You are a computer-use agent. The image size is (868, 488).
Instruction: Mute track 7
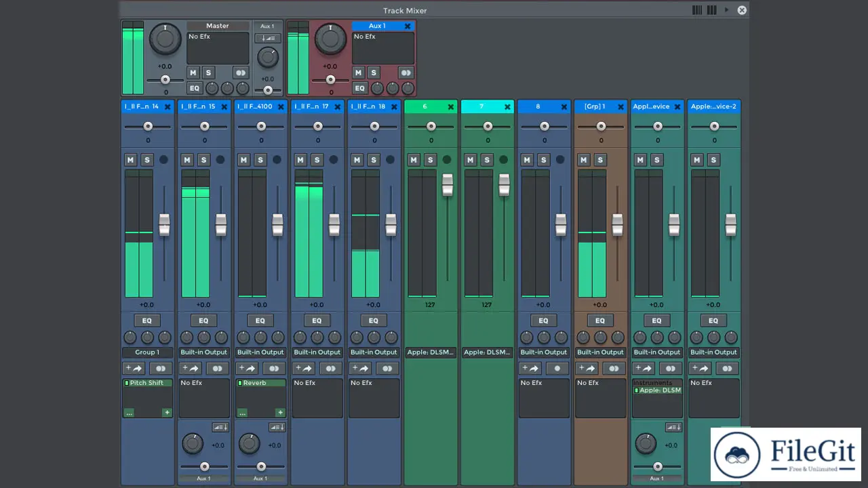pyautogui.click(x=471, y=160)
